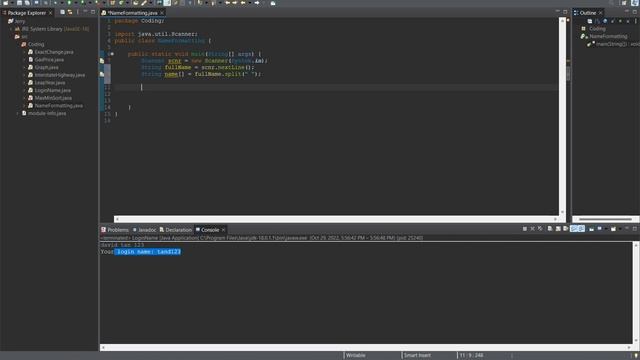Maximize the Package Explorer panel
This screenshot has width=640, height=360.
pos(93,12)
